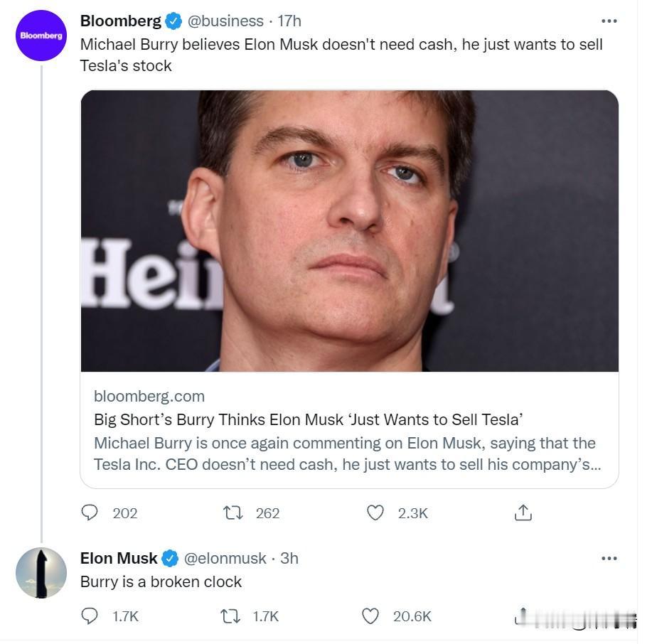Share the Bloomberg tweet
Image resolution: width=652 pixels, height=644 pixels.
coord(523,512)
